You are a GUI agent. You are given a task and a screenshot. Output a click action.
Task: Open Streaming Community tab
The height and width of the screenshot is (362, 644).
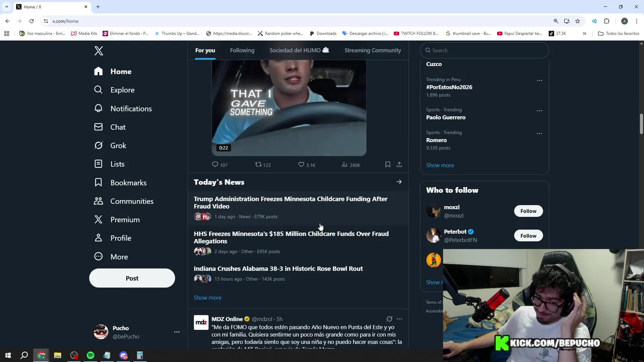click(372, 50)
